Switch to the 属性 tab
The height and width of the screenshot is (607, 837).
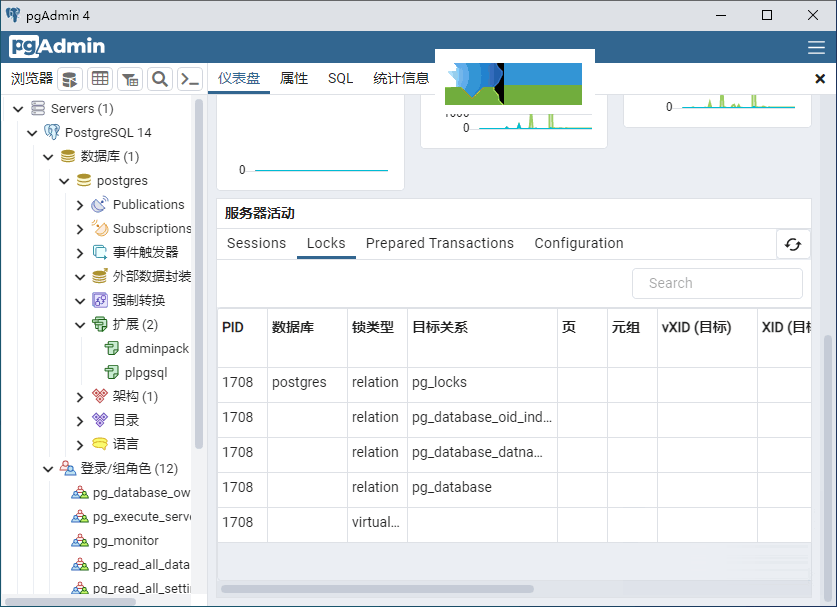(x=294, y=78)
